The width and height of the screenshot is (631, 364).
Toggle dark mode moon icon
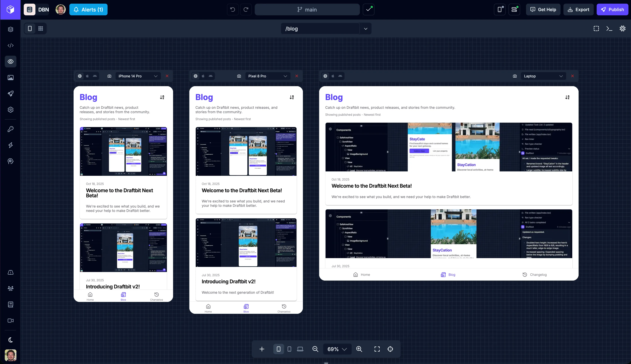click(x=11, y=340)
